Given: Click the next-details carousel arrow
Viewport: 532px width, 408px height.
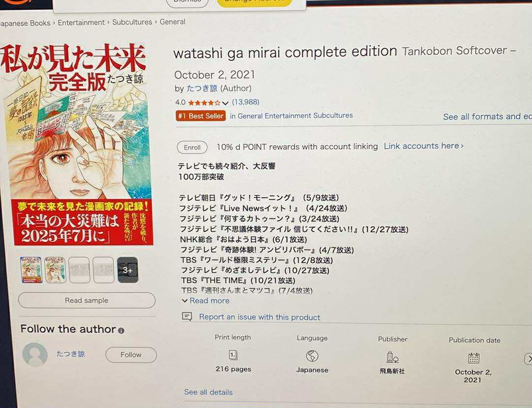Looking at the screenshot, I should point(528,359).
